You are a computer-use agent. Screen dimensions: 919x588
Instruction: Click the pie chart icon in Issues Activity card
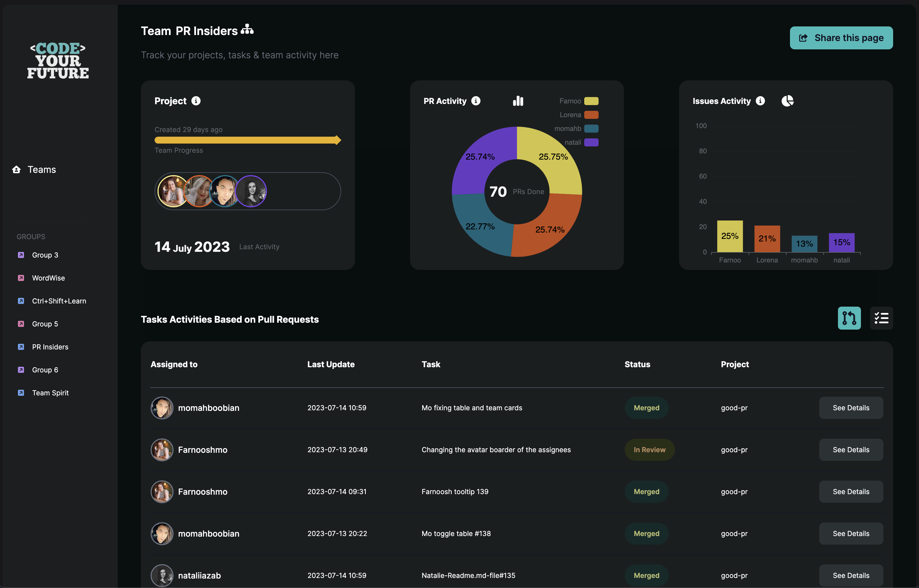(x=788, y=101)
